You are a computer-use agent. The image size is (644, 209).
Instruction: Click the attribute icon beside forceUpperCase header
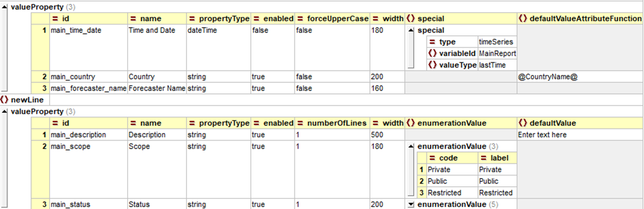tap(300, 19)
